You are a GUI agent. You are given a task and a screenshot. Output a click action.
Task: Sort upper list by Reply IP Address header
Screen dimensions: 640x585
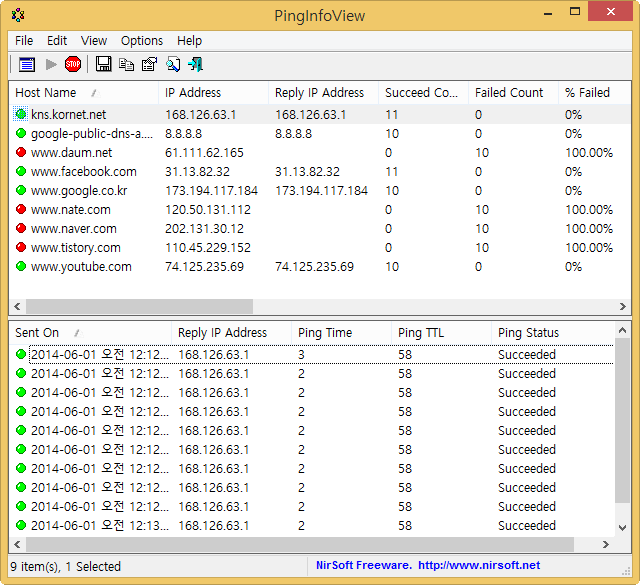click(x=324, y=93)
